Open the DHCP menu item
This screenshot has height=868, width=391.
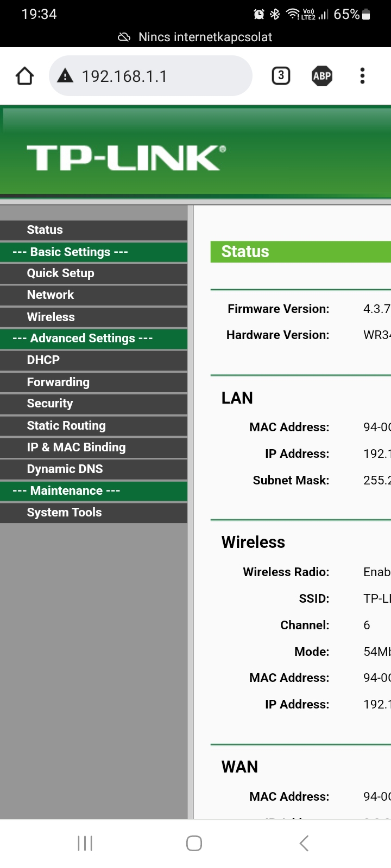click(x=43, y=360)
